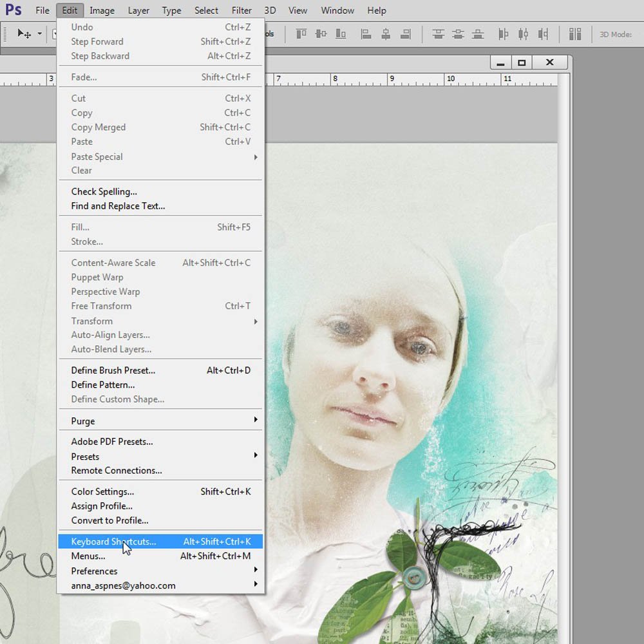This screenshot has width=644, height=644.
Task: Click the Align right edges icon
Action: (405, 33)
